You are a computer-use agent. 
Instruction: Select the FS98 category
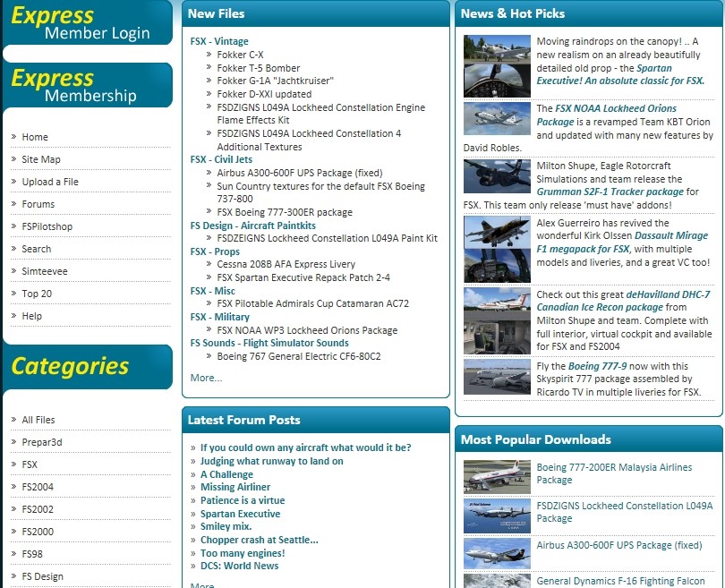pyautogui.click(x=32, y=554)
